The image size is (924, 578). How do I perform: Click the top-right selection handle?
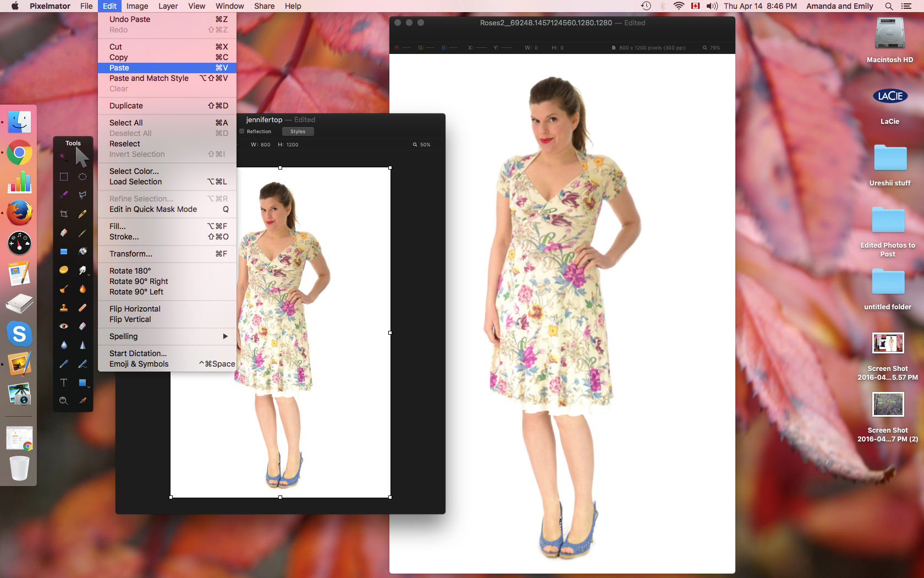click(x=390, y=167)
